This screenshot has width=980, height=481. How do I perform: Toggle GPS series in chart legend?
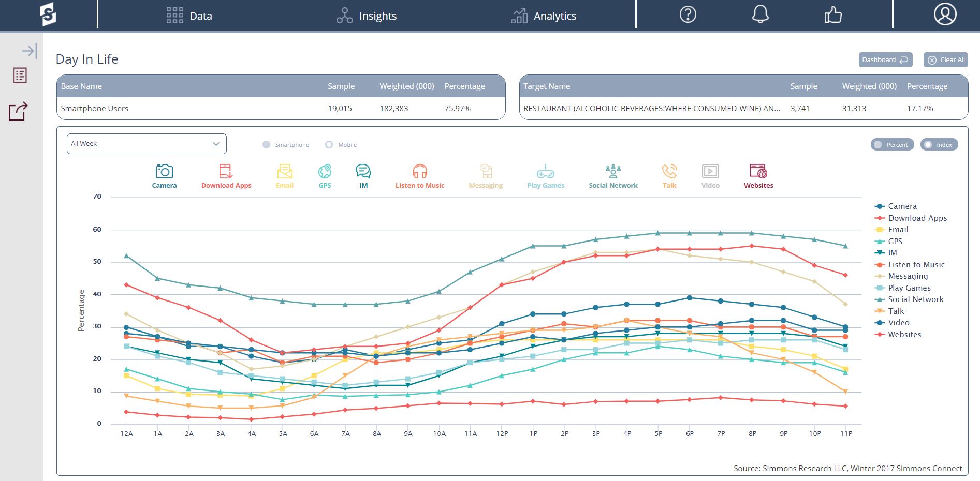click(x=888, y=242)
